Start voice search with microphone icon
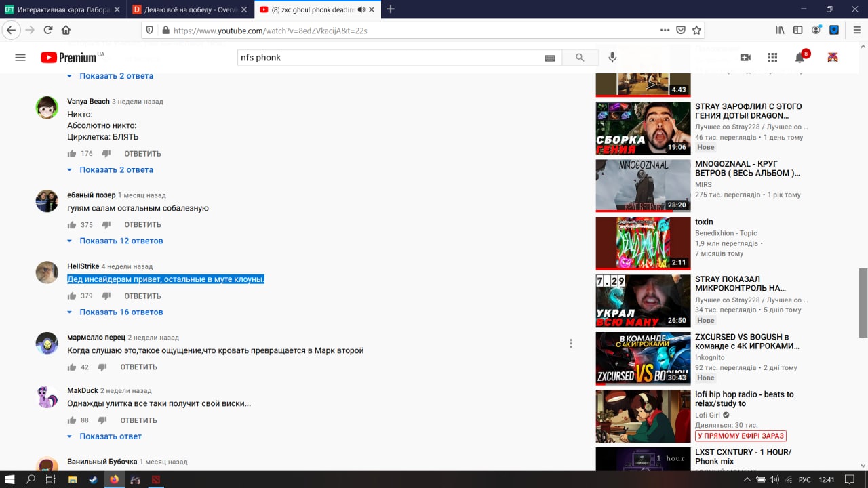The width and height of the screenshot is (868, 488). coord(612,58)
